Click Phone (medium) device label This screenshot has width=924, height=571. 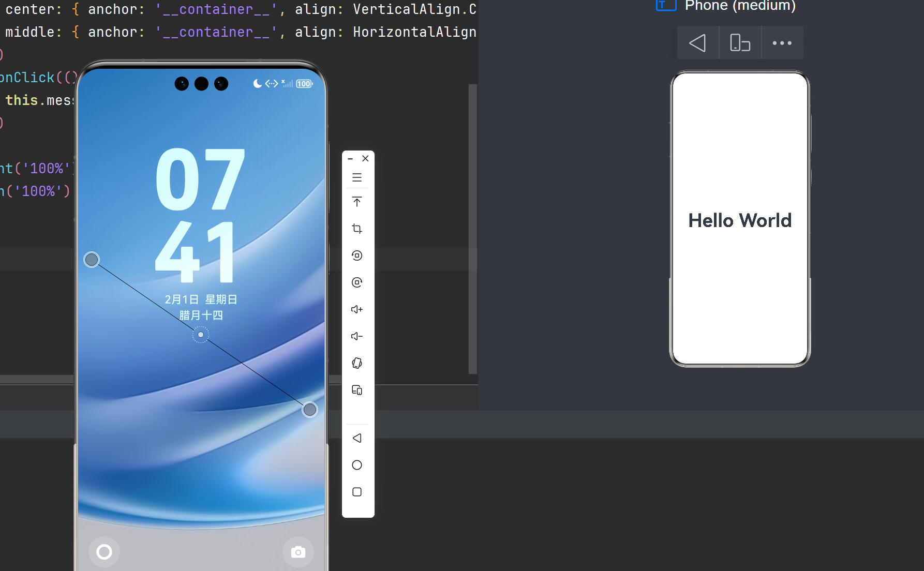pos(740,6)
